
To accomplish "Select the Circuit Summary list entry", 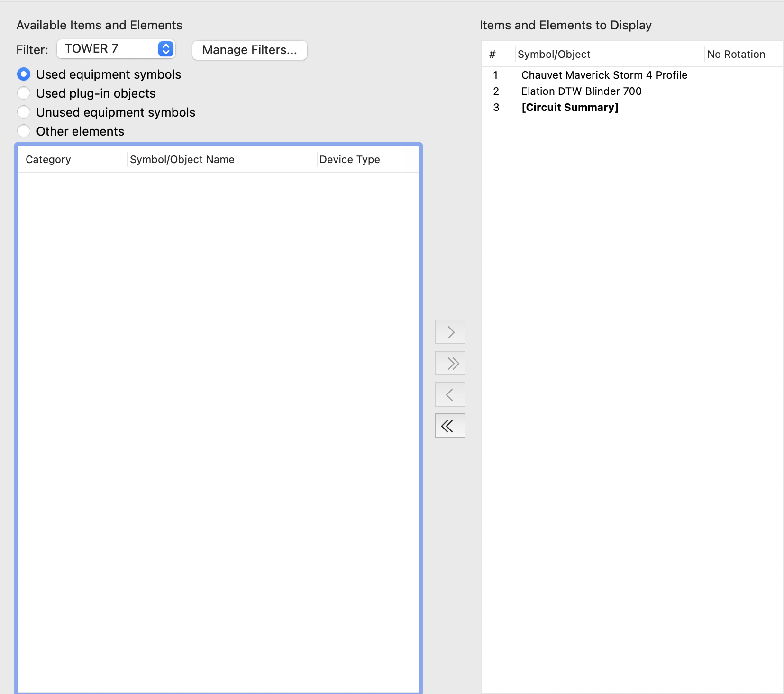I will (x=570, y=108).
